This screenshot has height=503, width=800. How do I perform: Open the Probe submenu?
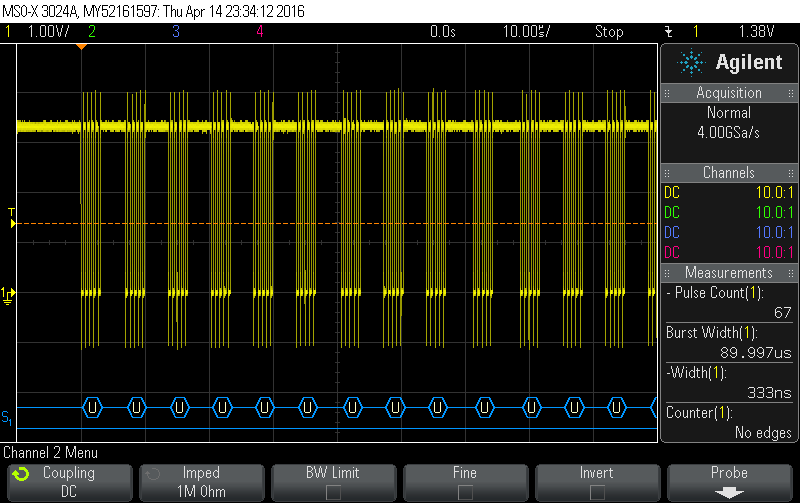coord(729,481)
